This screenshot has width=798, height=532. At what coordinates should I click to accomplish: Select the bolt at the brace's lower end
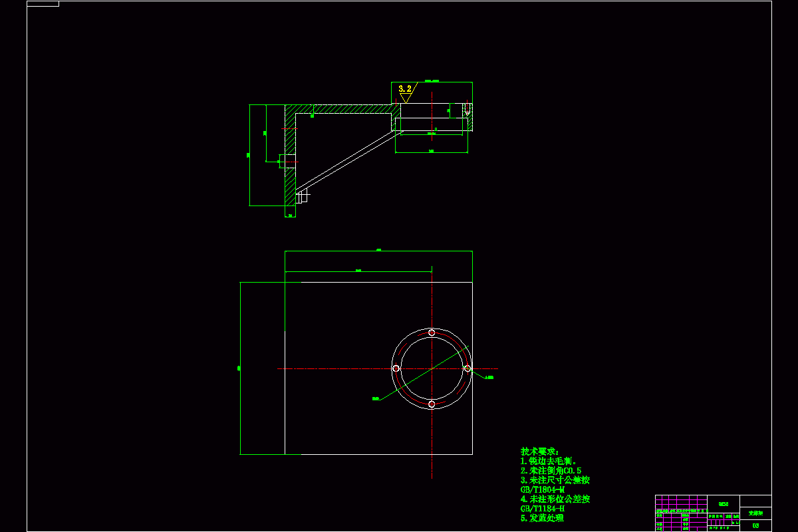pyautogui.click(x=303, y=196)
